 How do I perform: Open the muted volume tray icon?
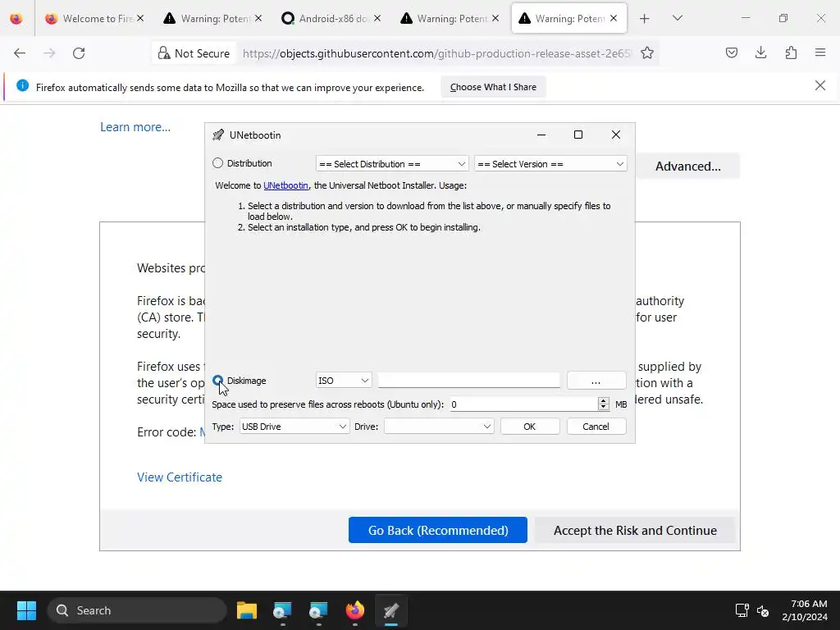coord(763,610)
